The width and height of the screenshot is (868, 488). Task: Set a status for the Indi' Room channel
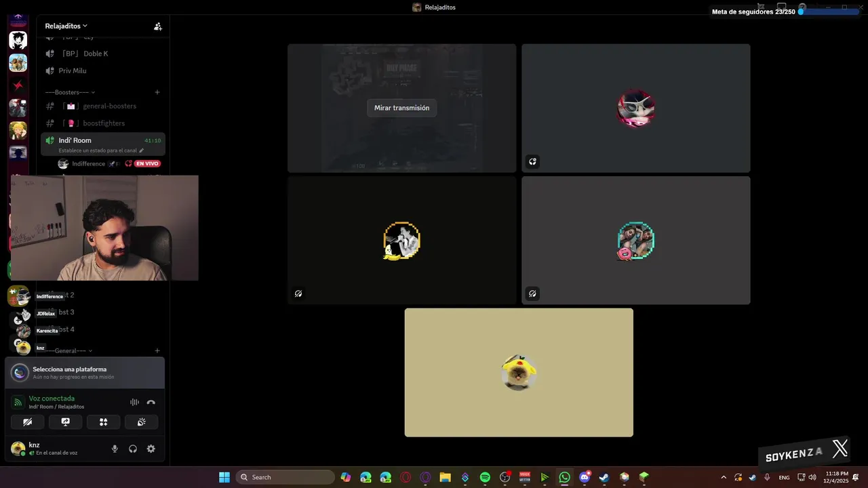(x=101, y=150)
